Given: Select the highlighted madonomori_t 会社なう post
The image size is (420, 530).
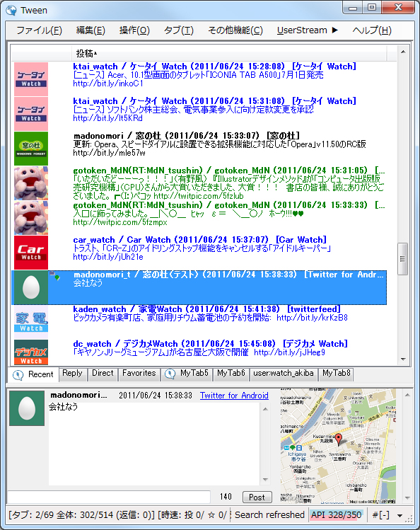Looking at the screenshot, I should tap(199, 287).
